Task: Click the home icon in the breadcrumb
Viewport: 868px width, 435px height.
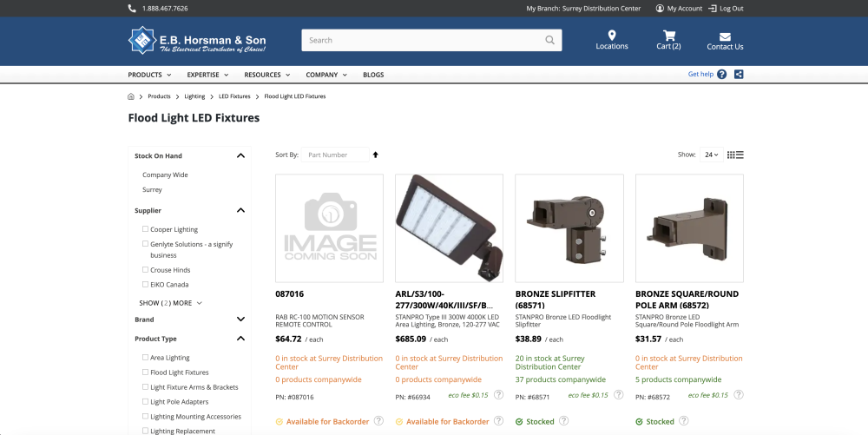Action: point(131,96)
